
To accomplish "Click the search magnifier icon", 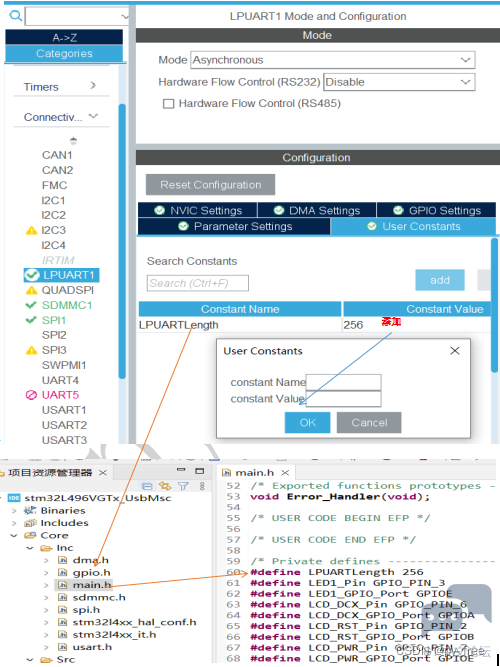I will (x=15, y=16).
